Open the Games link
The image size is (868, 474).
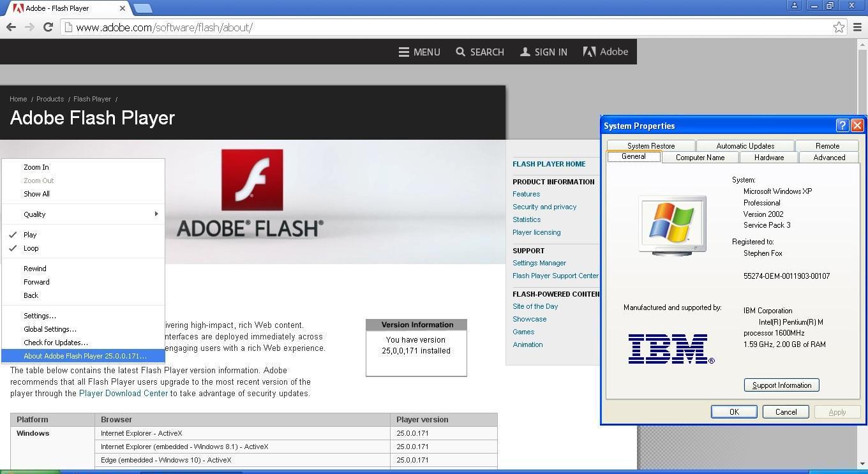(523, 332)
